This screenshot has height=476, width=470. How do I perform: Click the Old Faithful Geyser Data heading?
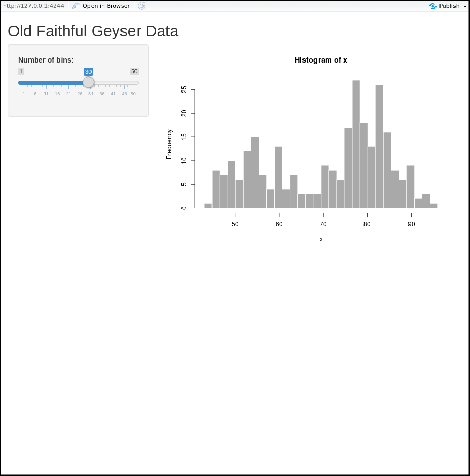(93, 31)
